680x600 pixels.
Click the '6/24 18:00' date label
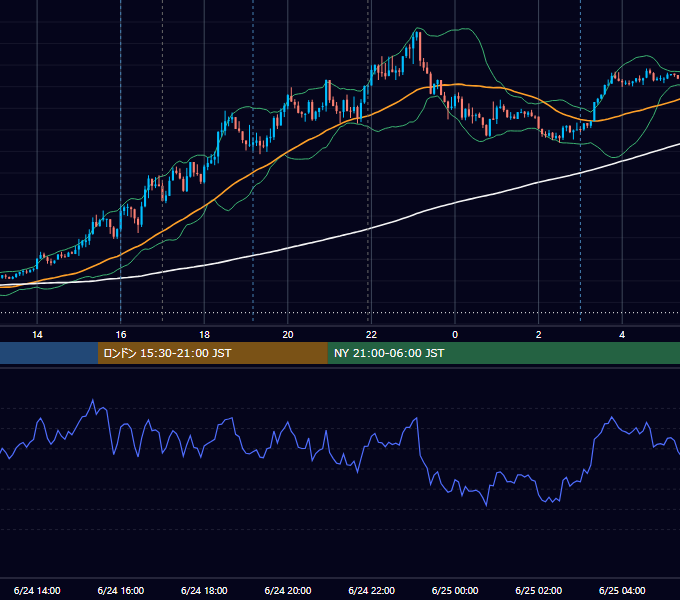tap(204, 590)
